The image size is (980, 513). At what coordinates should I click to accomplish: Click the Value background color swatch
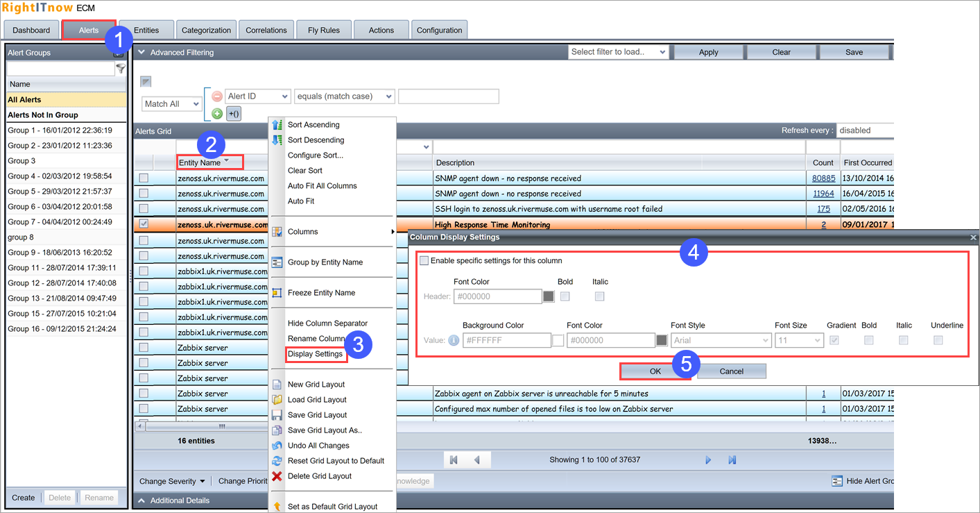(558, 340)
